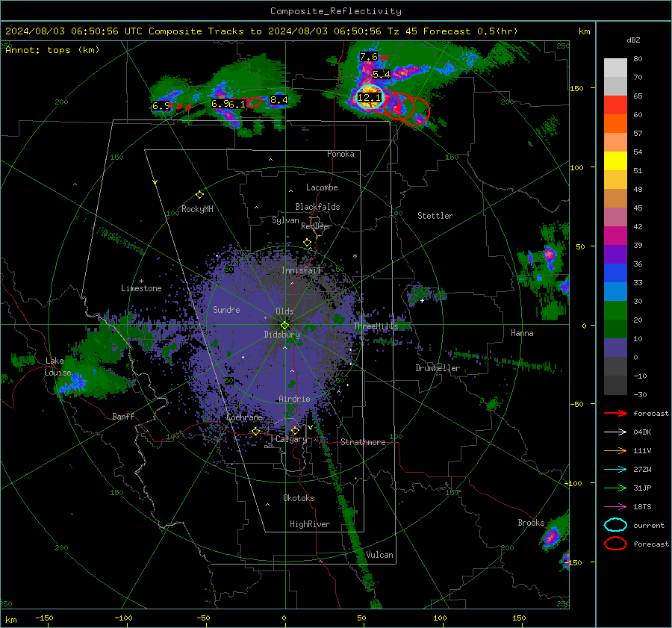Click the asterisk marker above Limestone
The height and width of the screenshot is (628, 672).
(141, 282)
